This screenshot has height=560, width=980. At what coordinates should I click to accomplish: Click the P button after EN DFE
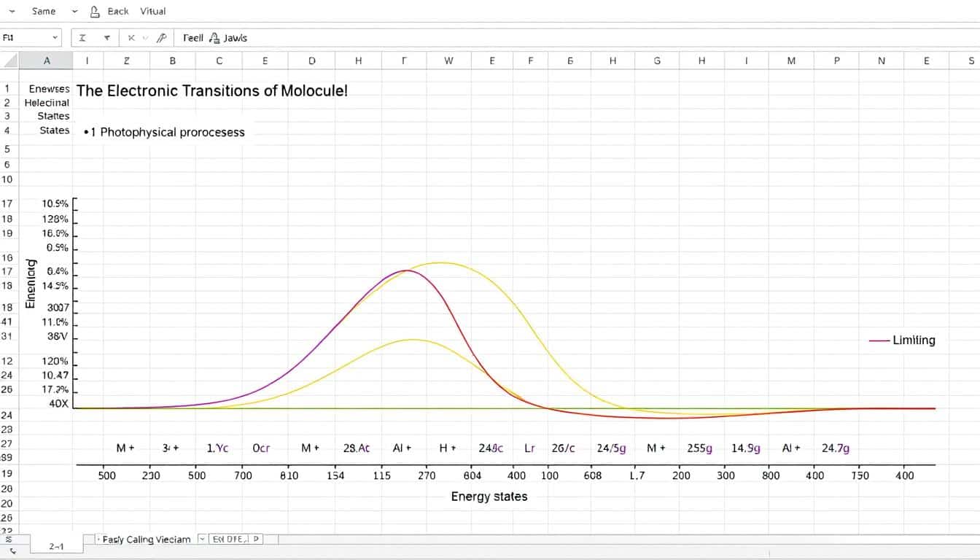[256, 540]
